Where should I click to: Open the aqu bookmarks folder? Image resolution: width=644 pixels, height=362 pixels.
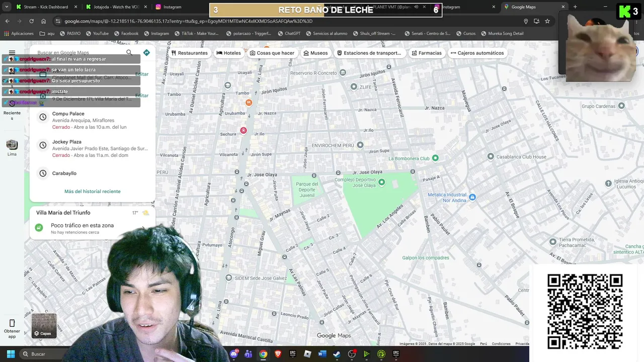click(47, 33)
